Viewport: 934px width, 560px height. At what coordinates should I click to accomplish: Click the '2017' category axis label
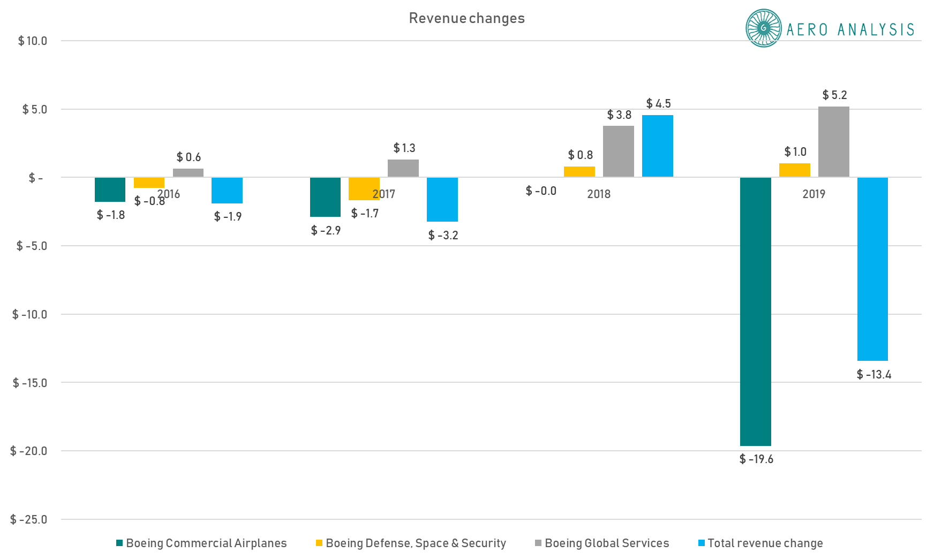pyautogui.click(x=384, y=194)
